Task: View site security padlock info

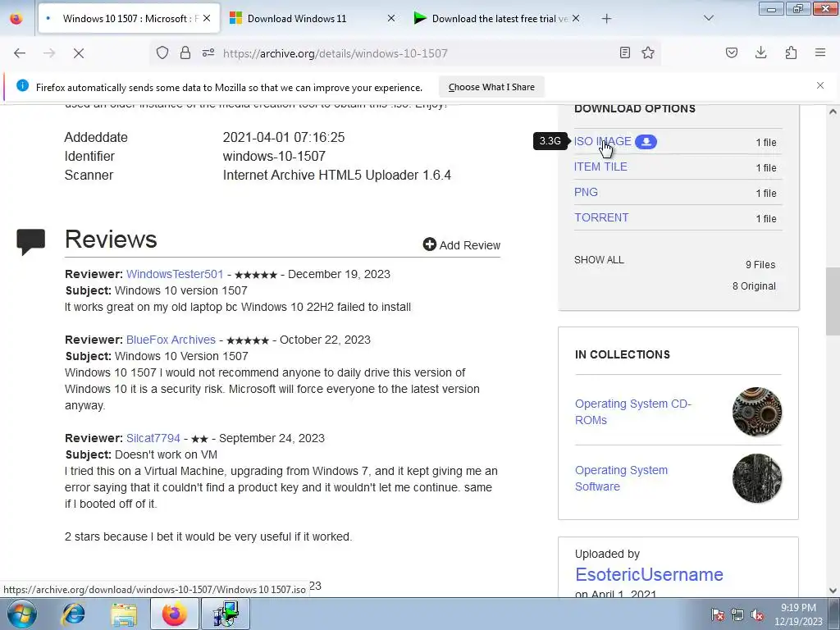Action: [x=185, y=52]
